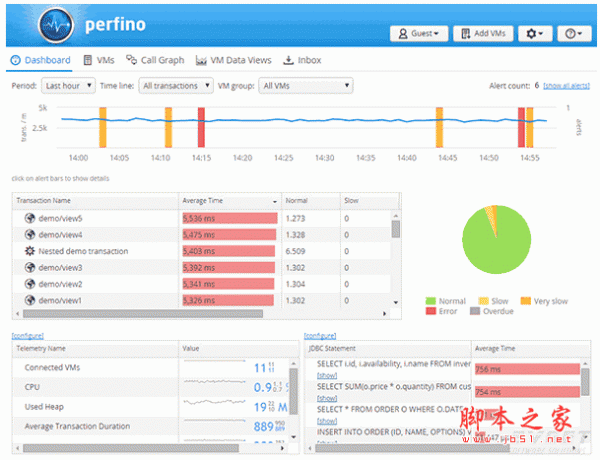Open the Time line All transactions dropdown
Viewport: 600px width, 460px height.
point(176,86)
